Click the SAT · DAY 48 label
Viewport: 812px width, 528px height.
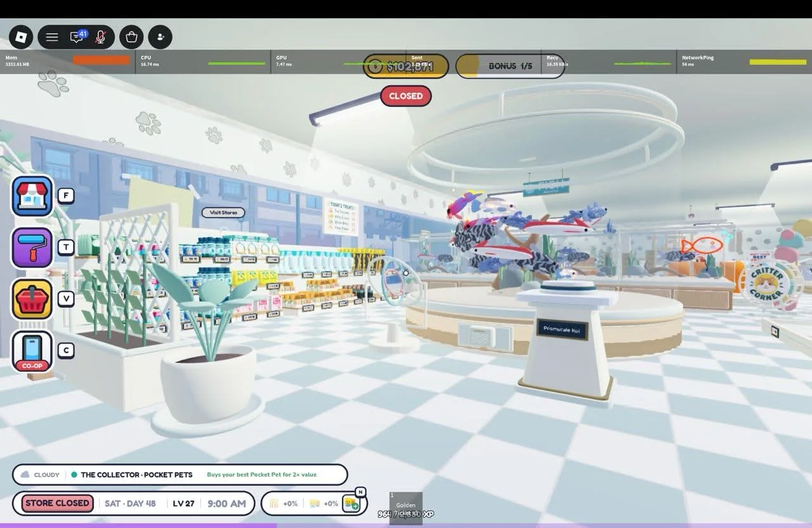[x=130, y=503]
